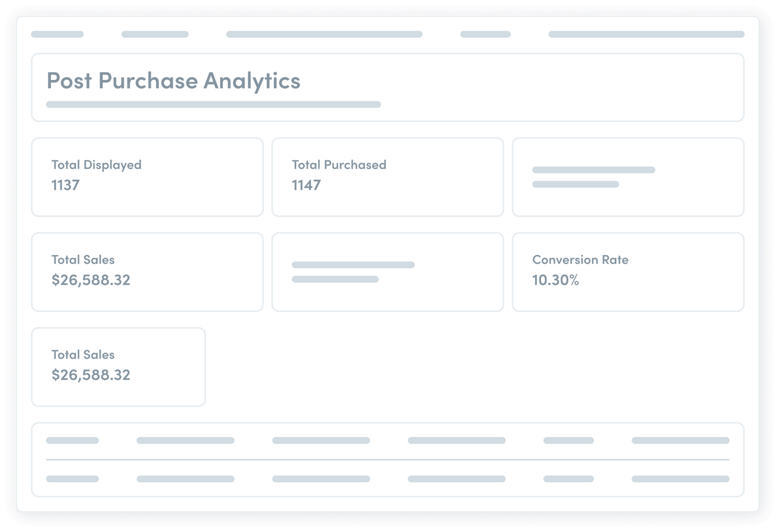The image size is (779, 532).
Task: Click the divider line inside the table
Action: [388, 459]
